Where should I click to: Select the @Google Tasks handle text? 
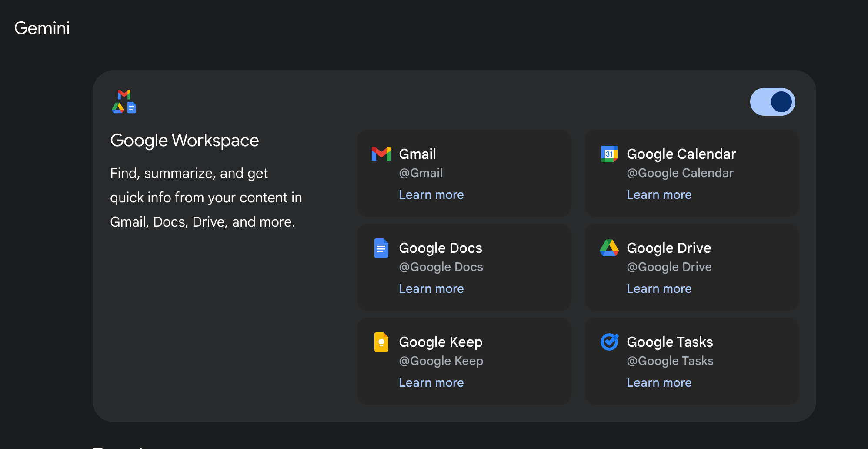(x=670, y=361)
